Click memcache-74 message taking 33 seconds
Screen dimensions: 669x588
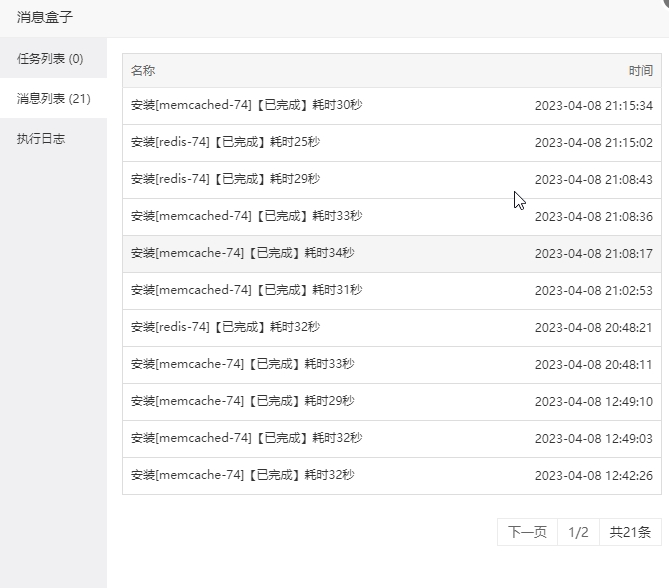coord(392,365)
